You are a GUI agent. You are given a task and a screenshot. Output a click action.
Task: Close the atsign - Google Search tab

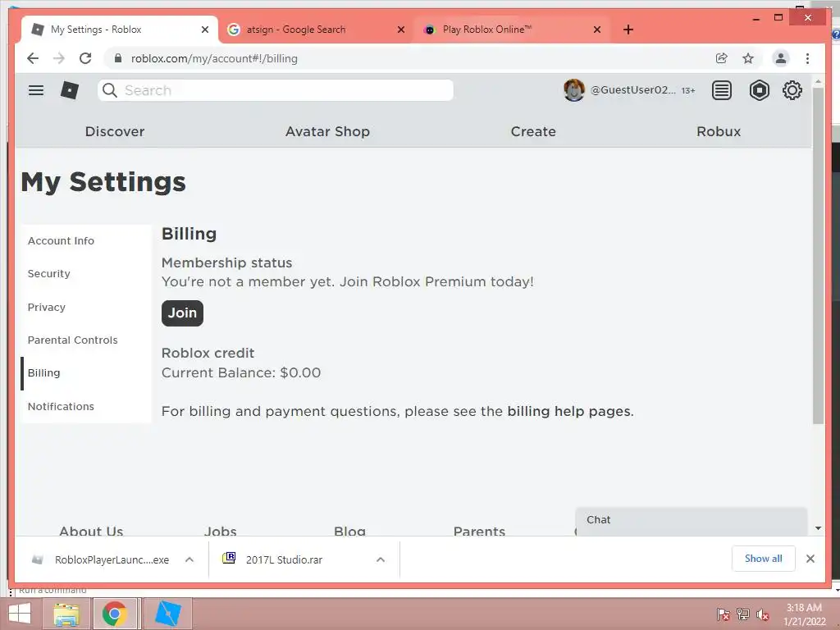(x=400, y=30)
